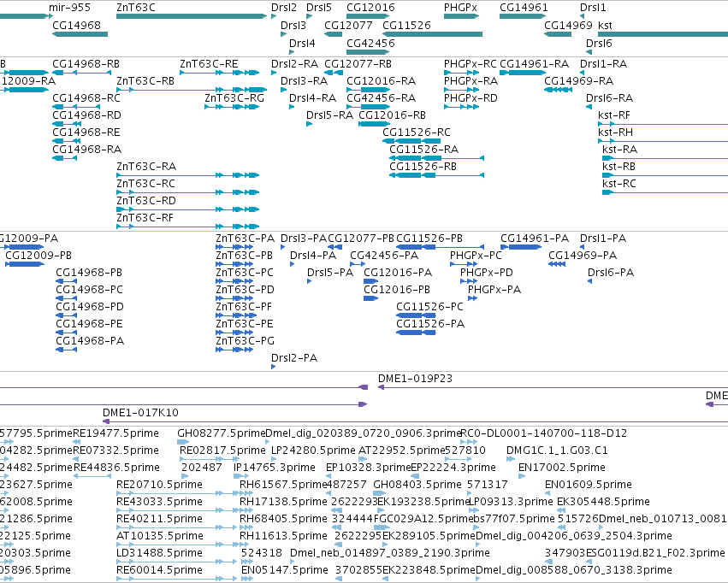Click the CG14969 gene label
Screen dimensions: 728x583
click(x=568, y=25)
